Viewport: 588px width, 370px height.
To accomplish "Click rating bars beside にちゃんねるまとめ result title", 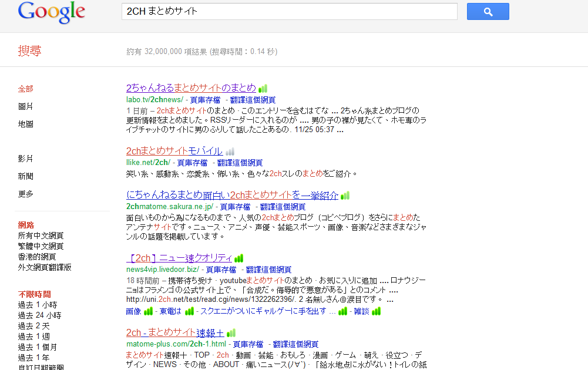I will tap(345, 196).
